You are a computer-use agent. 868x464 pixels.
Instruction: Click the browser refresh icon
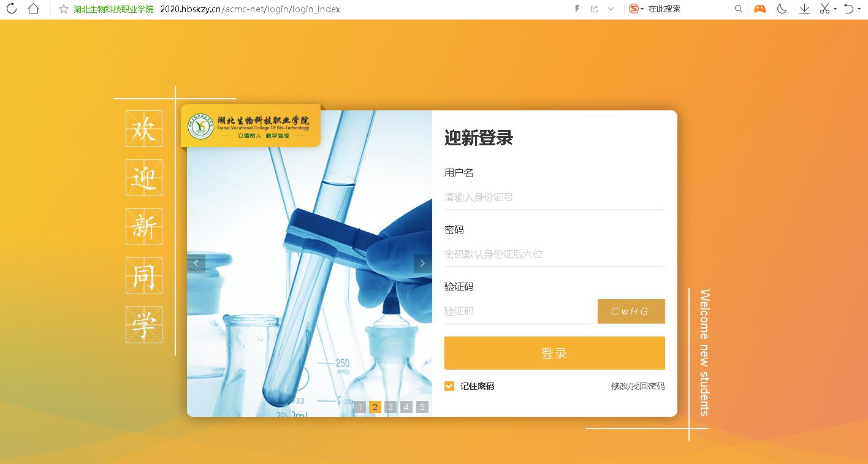(x=11, y=9)
